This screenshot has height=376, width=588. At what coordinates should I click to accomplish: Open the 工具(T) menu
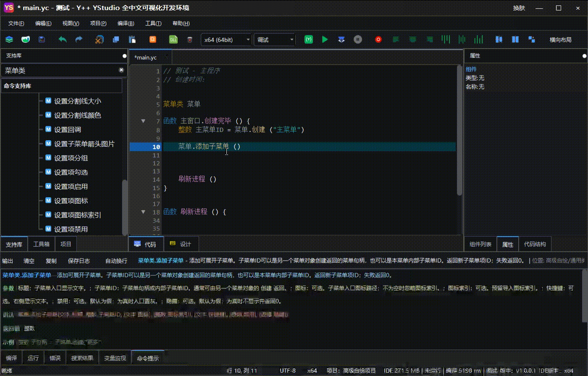tap(153, 23)
